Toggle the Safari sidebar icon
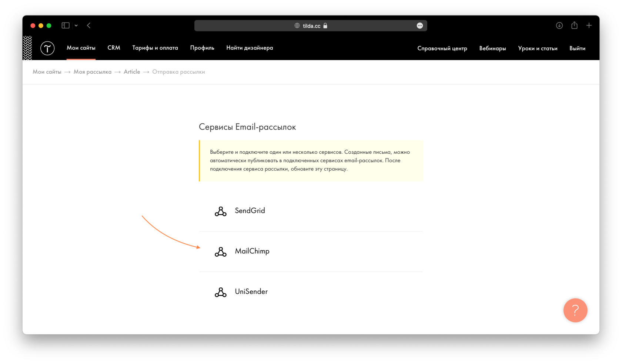 click(x=66, y=26)
